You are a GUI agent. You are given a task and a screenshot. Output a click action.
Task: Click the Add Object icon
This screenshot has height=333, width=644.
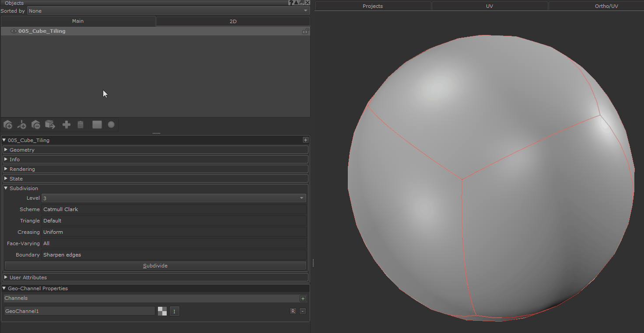coord(8,125)
